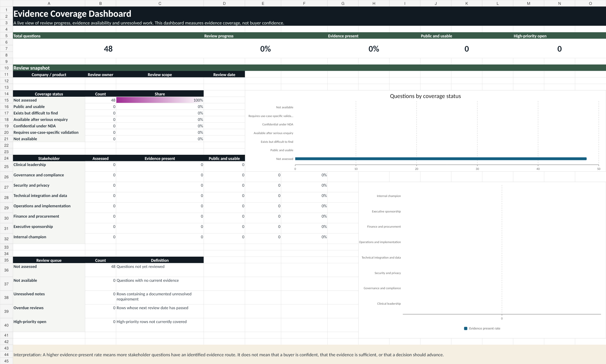Click "Security and privacy" in stakeholder table
Image resolution: width=606 pixels, height=364 pixels.
49,187
